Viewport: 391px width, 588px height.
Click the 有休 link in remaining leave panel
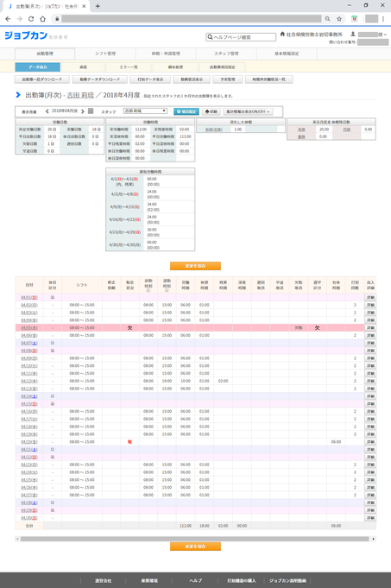click(x=301, y=130)
